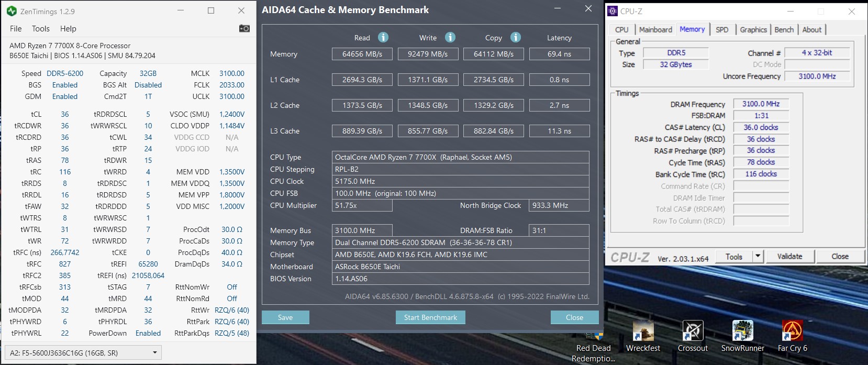
Task: Click the RttParkDqs RZQ/5 (48) value
Action: (232, 333)
